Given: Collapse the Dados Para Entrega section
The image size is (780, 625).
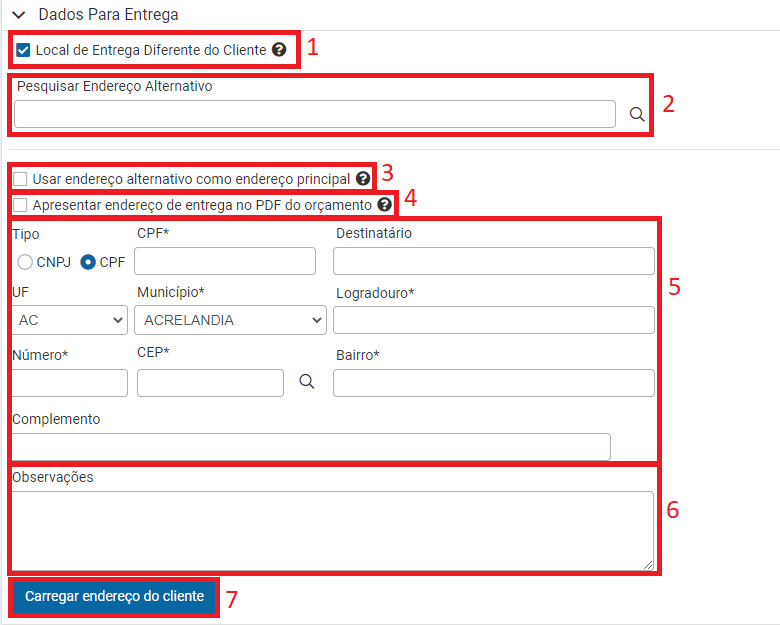Looking at the screenshot, I should pos(19,15).
